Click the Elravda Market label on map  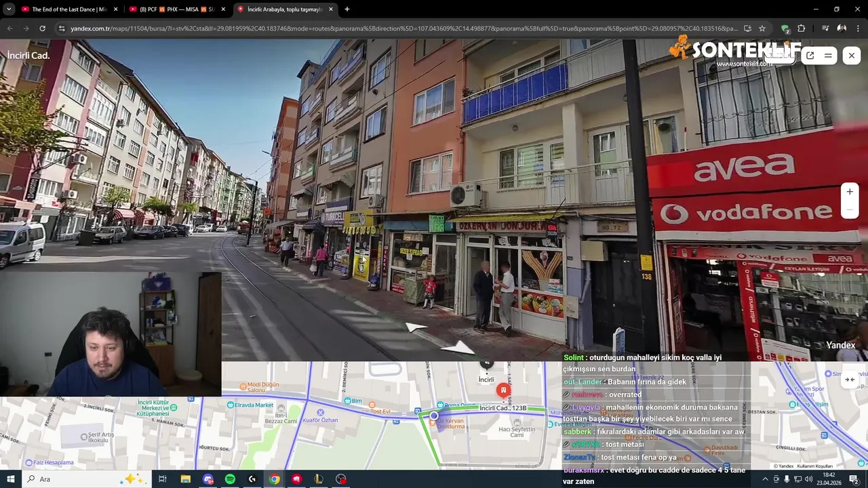254,405
